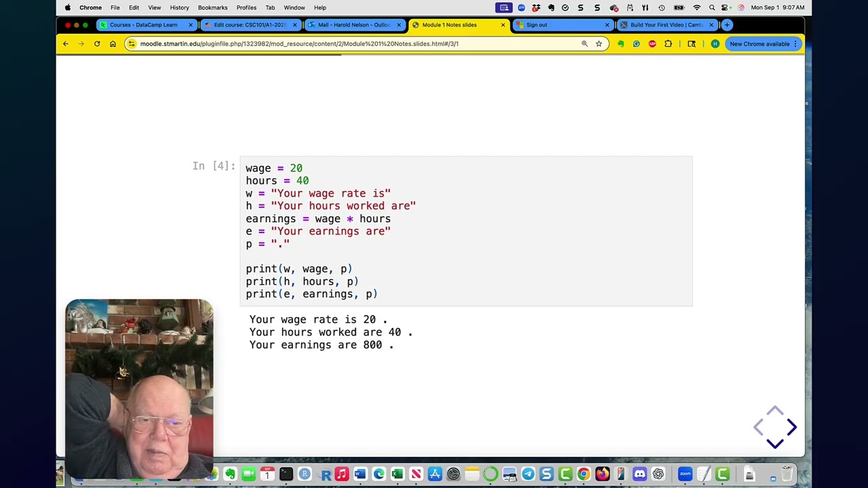Open the Profiles menu
Screen dimensions: 868x488
[246, 7]
